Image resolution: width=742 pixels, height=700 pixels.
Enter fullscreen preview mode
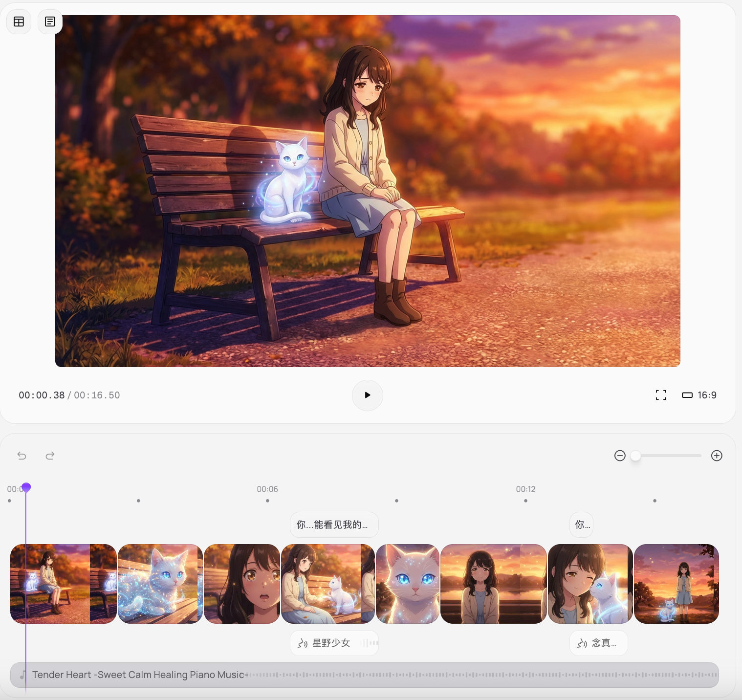pyautogui.click(x=661, y=395)
